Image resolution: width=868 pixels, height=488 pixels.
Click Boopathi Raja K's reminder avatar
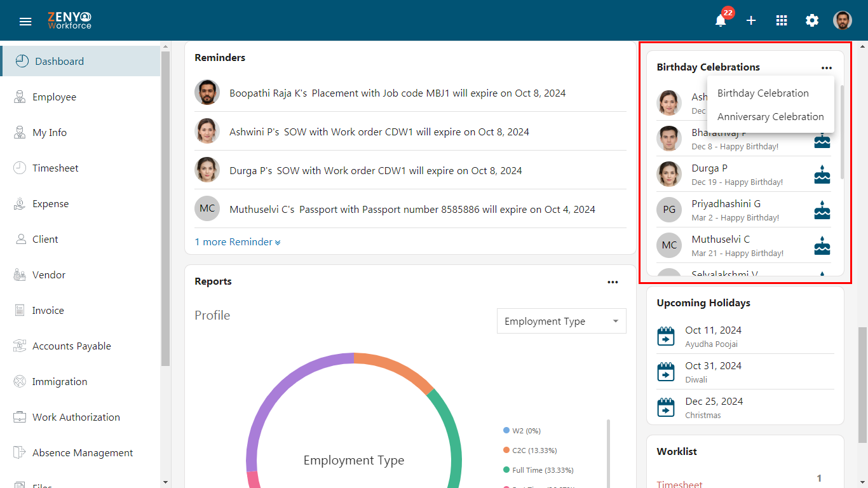207,93
